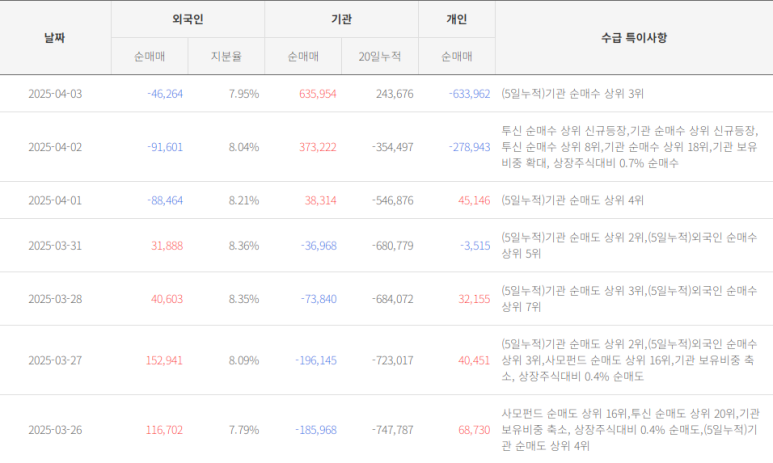Viewport: 773px width, 463px height.
Task: Click foreign net value -46,264
Action: (165, 94)
